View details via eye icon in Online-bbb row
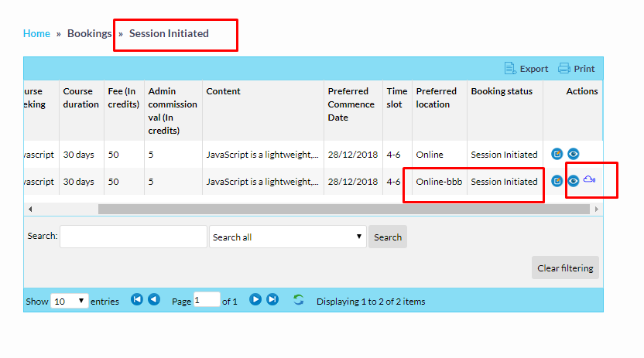Screen dimensions: 644x358 (574, 181)
